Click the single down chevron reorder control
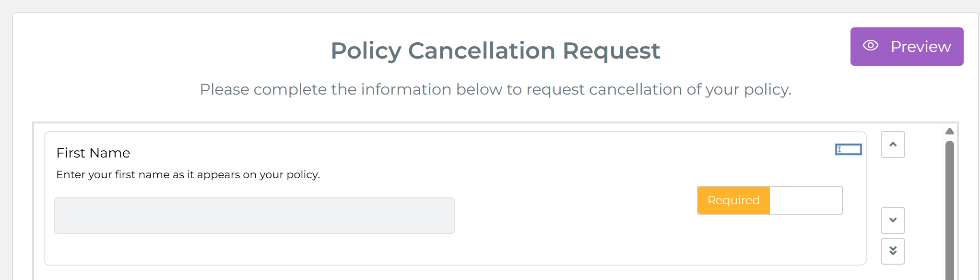The width and height of the screenshot is (980, 280). [892, 220]
